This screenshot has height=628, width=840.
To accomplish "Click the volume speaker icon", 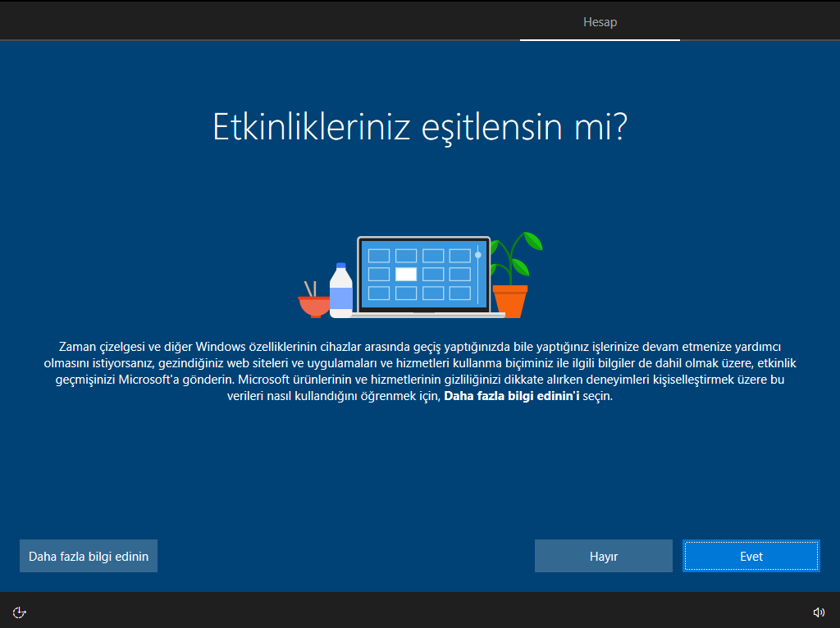I will [818, 612].
